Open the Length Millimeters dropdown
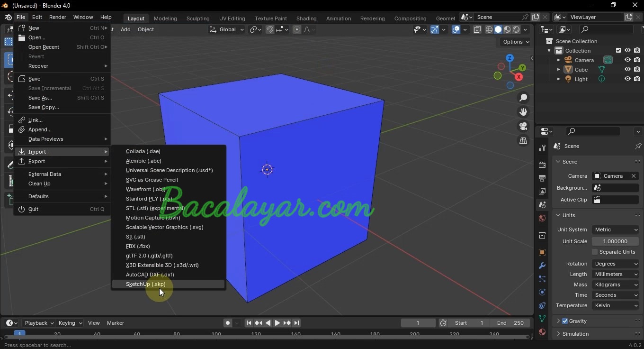The height and width of the screenshot is (349, 644). (x=616, y=274)
